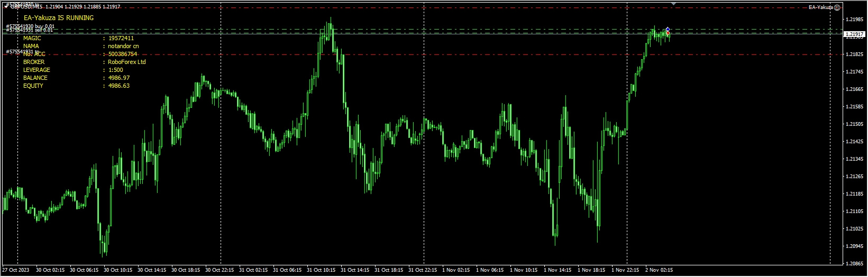
Task: Click the 1.21985 price scale label
Action: pyautogui.click(x=854, y=20)
